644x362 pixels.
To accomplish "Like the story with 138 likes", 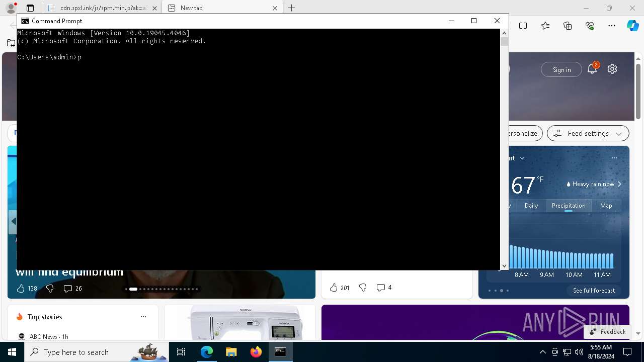I will click(x=27, y=289).
